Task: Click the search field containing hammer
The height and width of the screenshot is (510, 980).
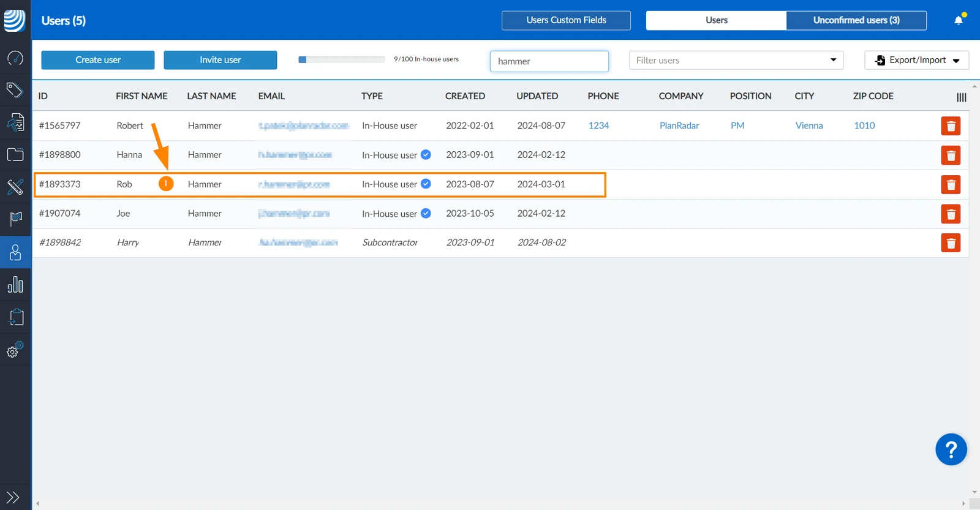Action: [549, 61]
